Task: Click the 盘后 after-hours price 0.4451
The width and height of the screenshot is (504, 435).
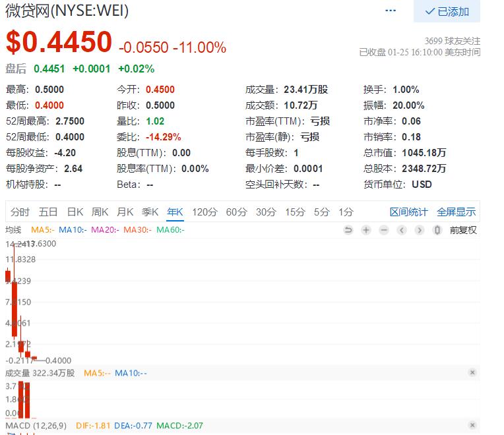Action: 49,69
